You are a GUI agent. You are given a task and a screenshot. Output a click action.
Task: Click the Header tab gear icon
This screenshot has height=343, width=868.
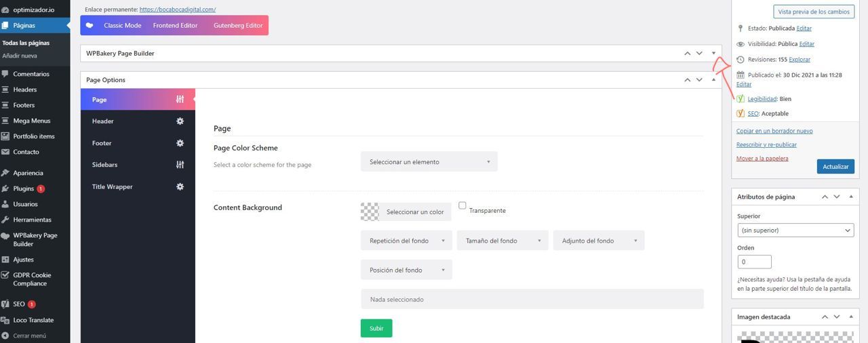180,121
